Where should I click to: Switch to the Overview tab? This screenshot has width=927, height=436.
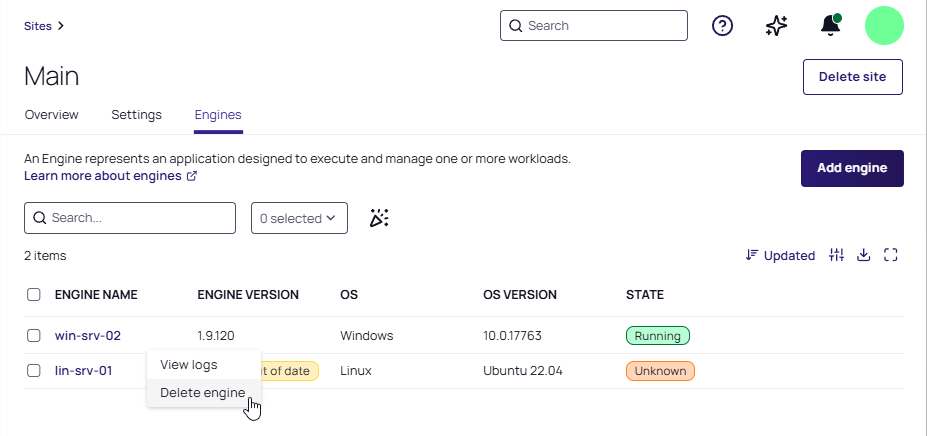pyautogui.click(x=51, y=115)
